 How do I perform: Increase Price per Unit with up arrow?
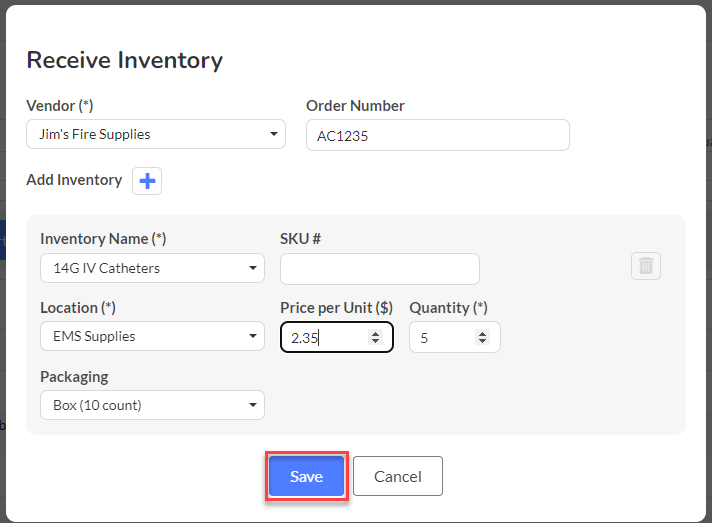click(375, 334)
